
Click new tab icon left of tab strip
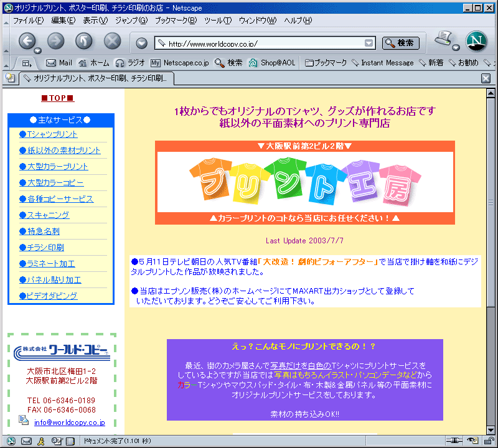coord(10,78)
